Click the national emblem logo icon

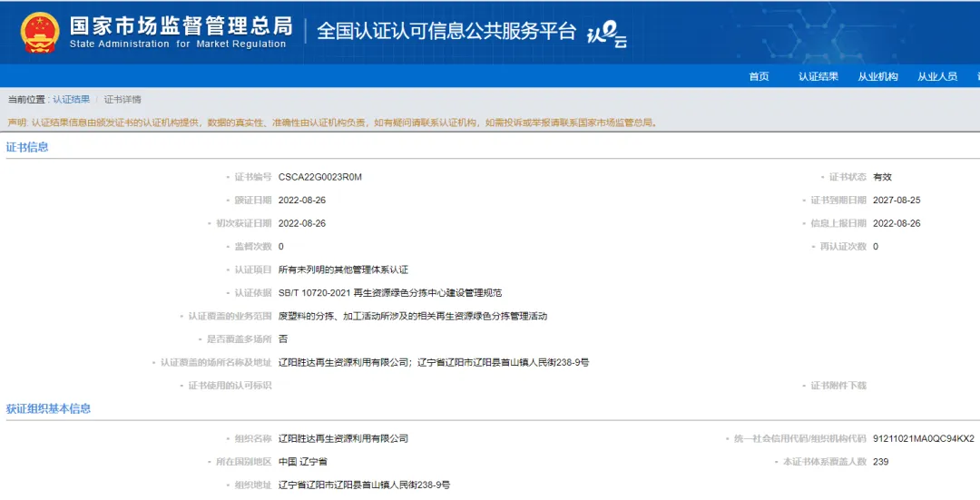[40, 34]
